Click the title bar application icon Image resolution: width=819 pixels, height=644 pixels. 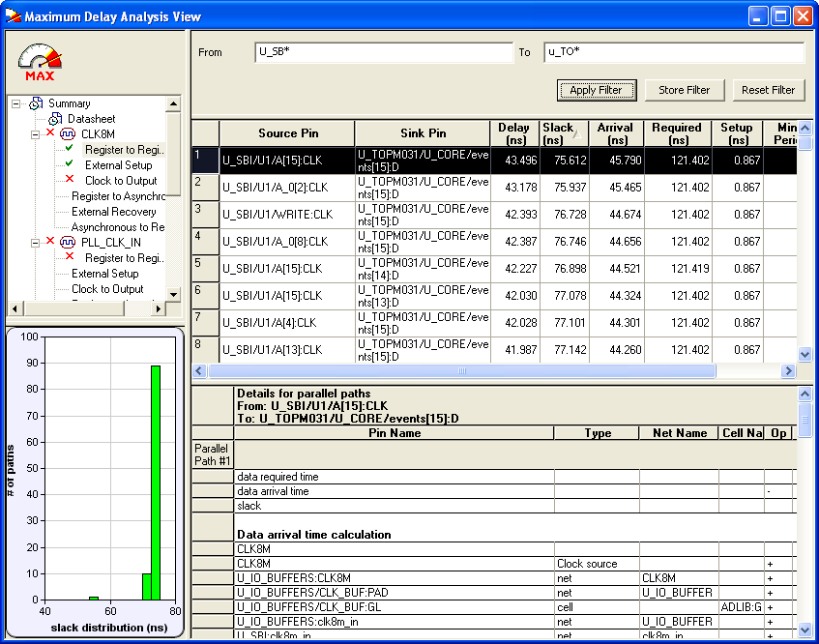pyautogui.click(x=14, y=16)
